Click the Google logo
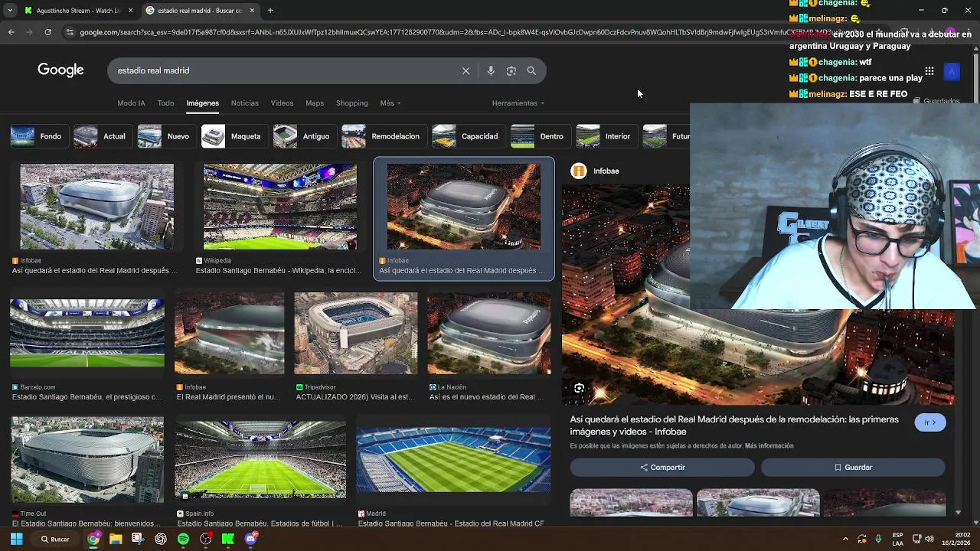Image resolution: width=980 pixels, height=551 pixels. (60, 70)
